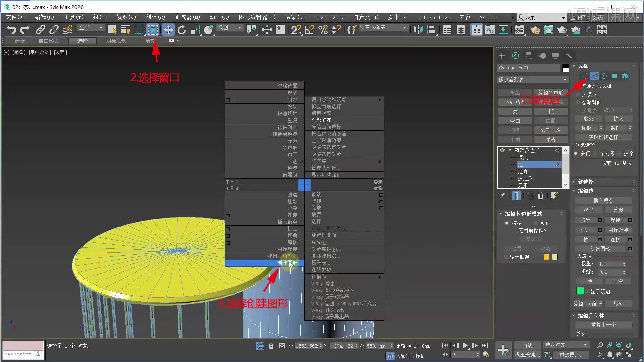Click the Pin Stack icon
The height and width of the screenshot is (362, 644).
coord(502,196)
